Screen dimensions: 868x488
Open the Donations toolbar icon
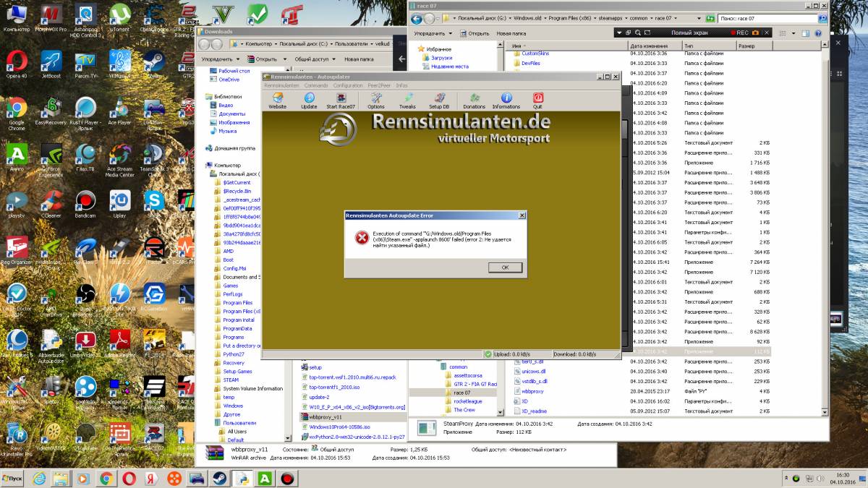pyautogui.click(x=474, y=100)
